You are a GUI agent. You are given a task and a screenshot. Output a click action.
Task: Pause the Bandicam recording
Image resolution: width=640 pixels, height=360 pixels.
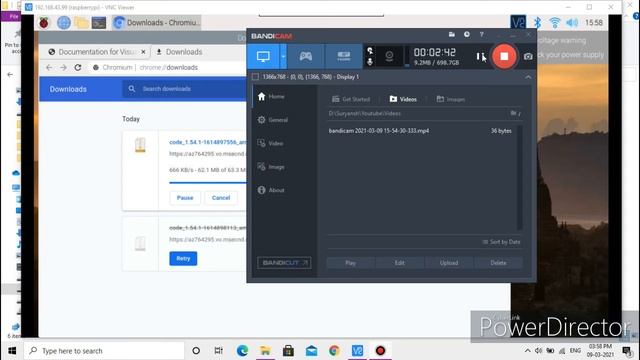coord(480,56)
